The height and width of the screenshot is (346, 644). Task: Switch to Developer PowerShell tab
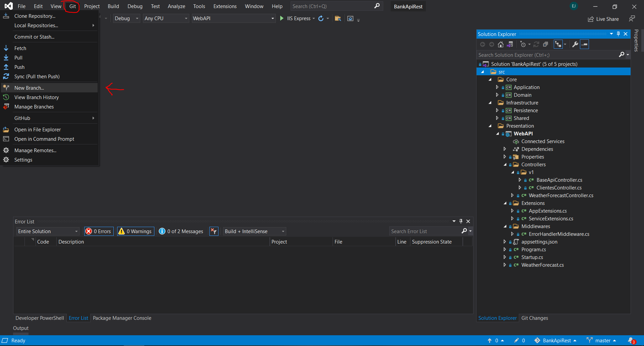click(40, 318)
